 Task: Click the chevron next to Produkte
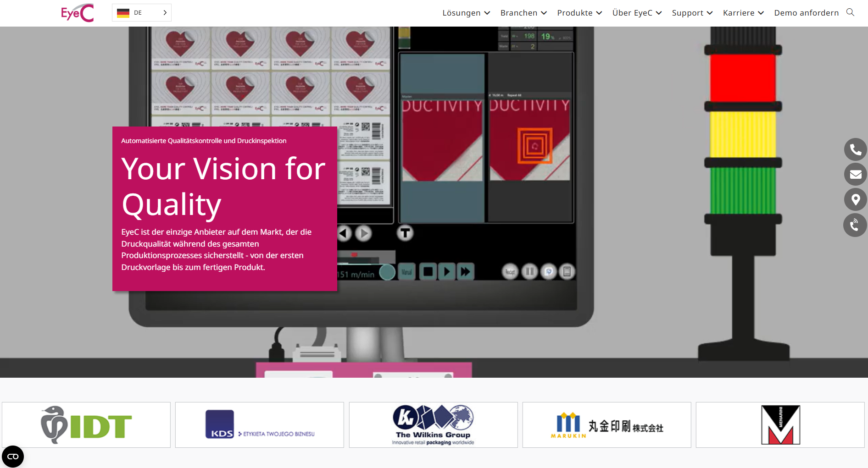point(599,13)
